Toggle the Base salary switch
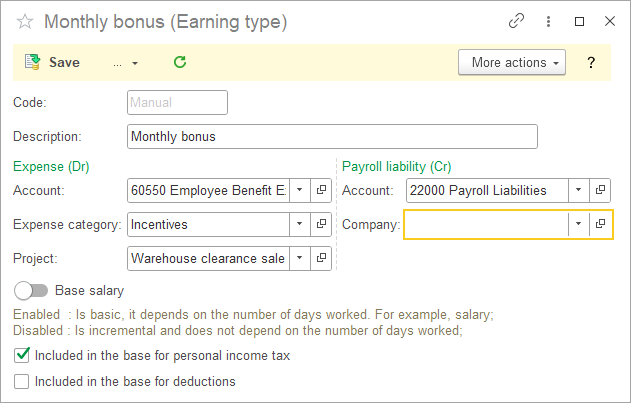 pos(32,291)
